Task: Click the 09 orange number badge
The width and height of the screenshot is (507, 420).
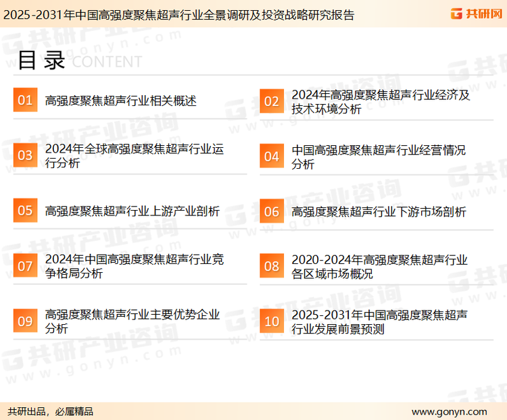Action: [x=25, y=321]
